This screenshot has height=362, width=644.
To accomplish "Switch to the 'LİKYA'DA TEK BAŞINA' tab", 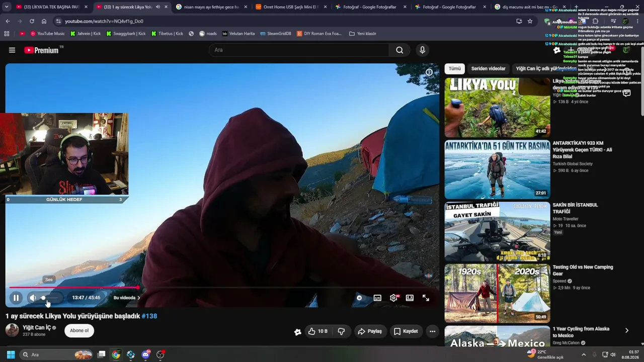I will tap(52, 7).
